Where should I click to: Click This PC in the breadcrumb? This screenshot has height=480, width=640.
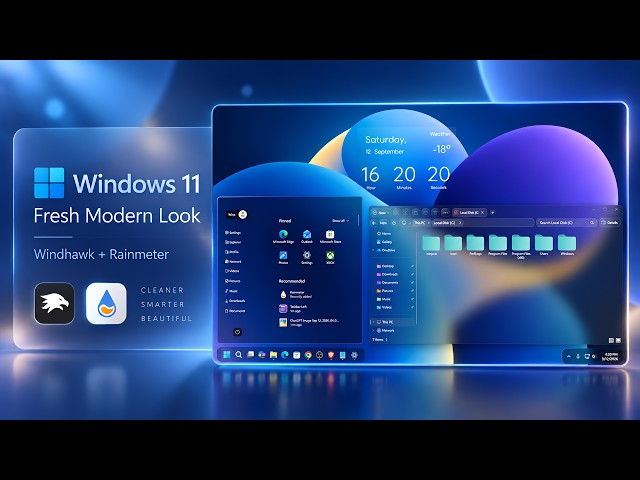click(x=420, y=223)
